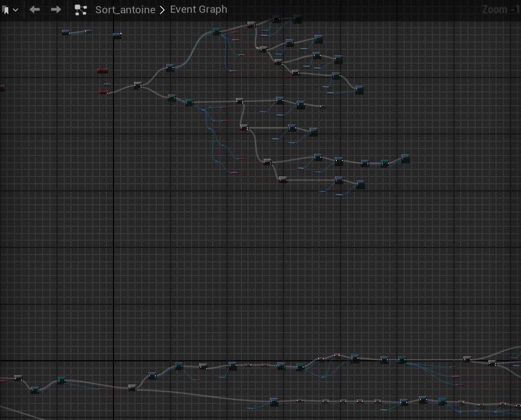
Task: Select the upper unconnected red event node
Action: (102, 70)
